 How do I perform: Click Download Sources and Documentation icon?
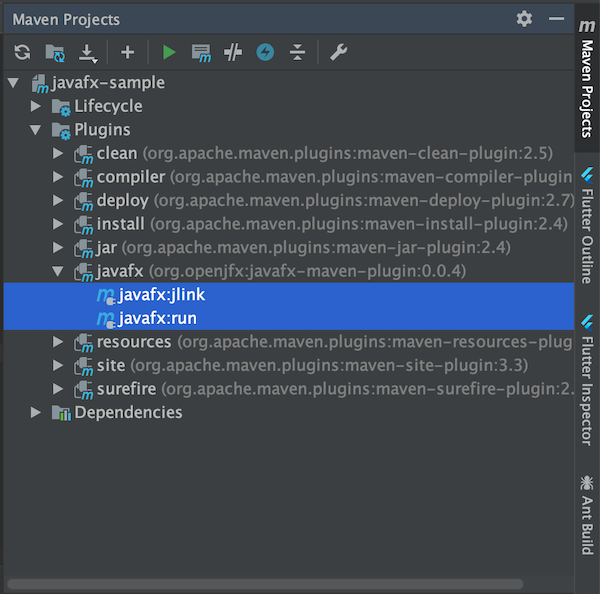pyautogui.click(x=88, y=53)
